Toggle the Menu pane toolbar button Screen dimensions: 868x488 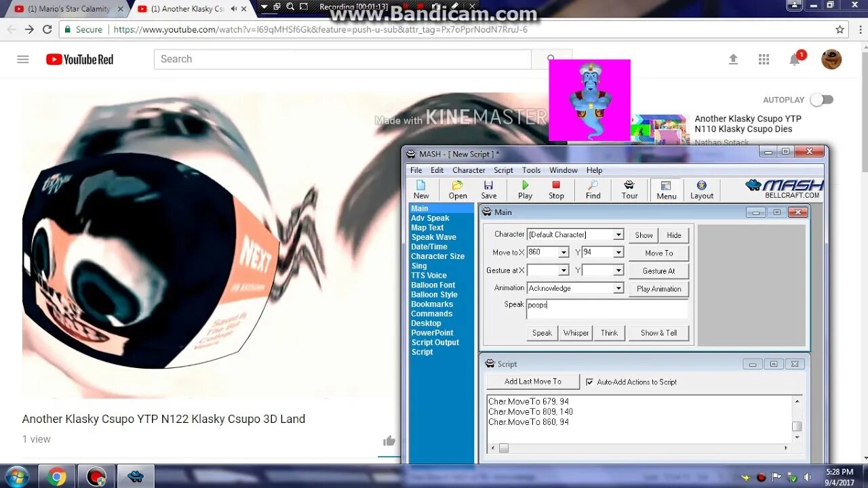pyautogui.click(x=666, y=190)
